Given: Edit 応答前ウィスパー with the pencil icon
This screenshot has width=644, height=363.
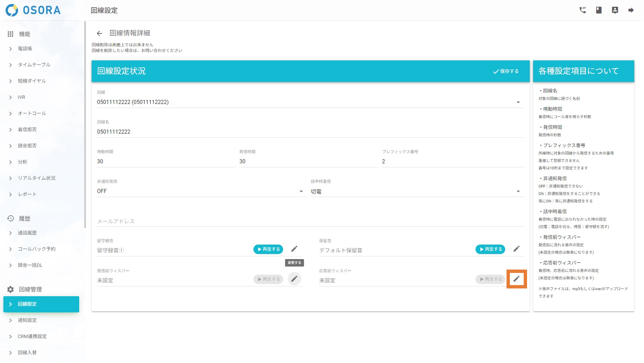Looking at the screenshot, I should [516, 279].
